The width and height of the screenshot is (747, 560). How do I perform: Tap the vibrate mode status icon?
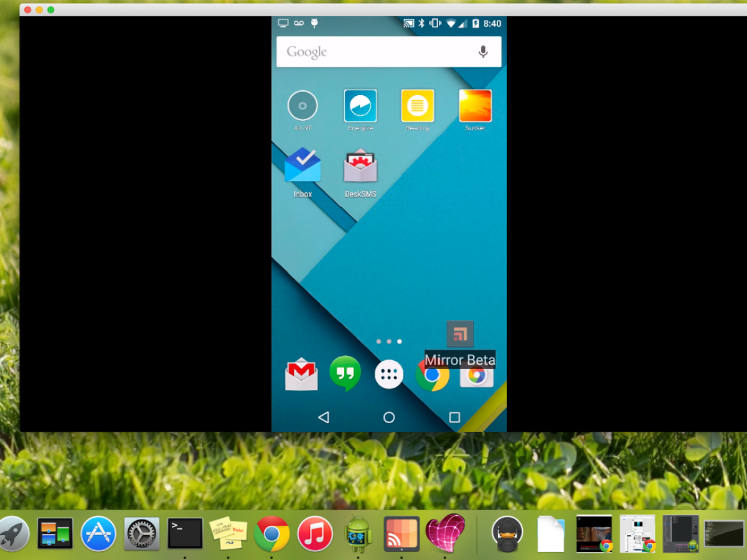point(435,24)
